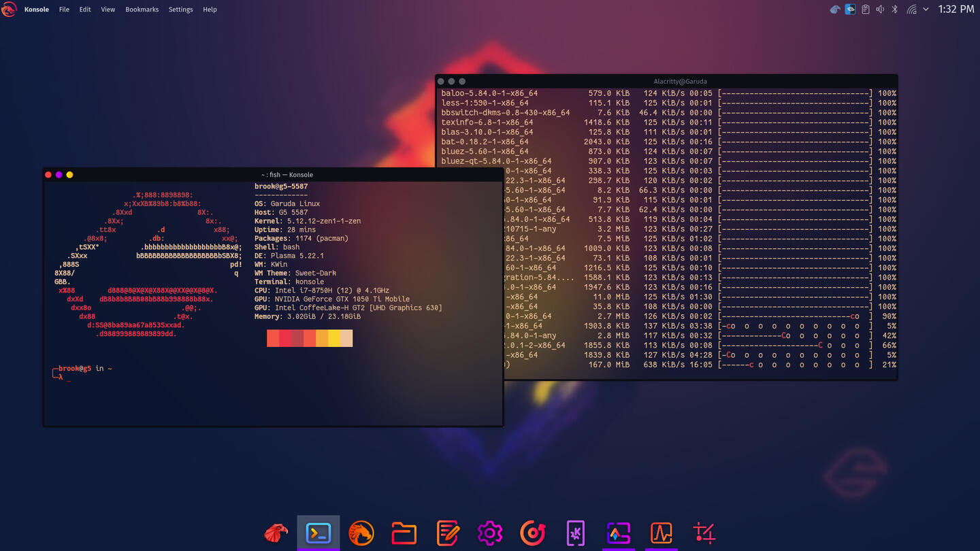
Task: Click the 'bbswitch-dkms-0.8-430-x86_64' row in Alacritty
Action: tap(668, 113)
